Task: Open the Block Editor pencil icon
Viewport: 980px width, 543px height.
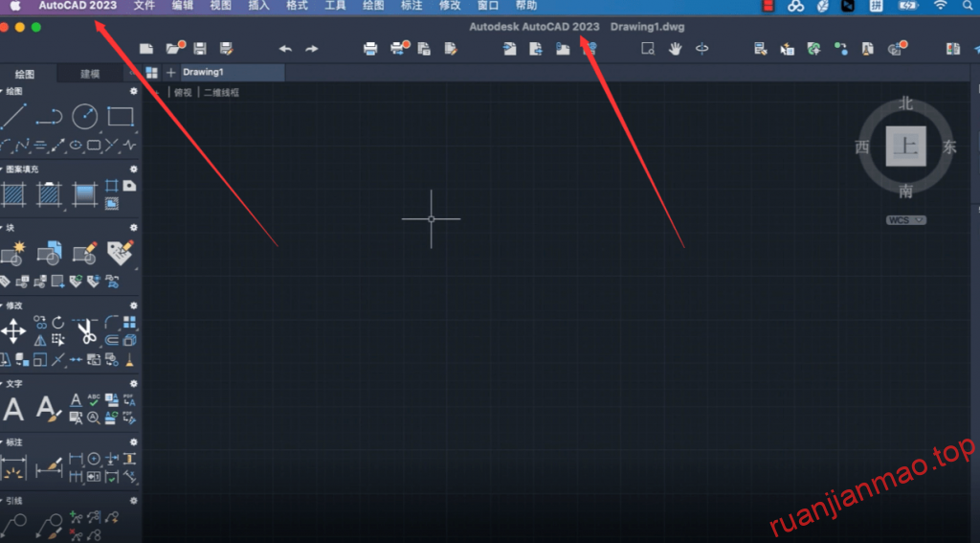Action: tap(85, 253)
